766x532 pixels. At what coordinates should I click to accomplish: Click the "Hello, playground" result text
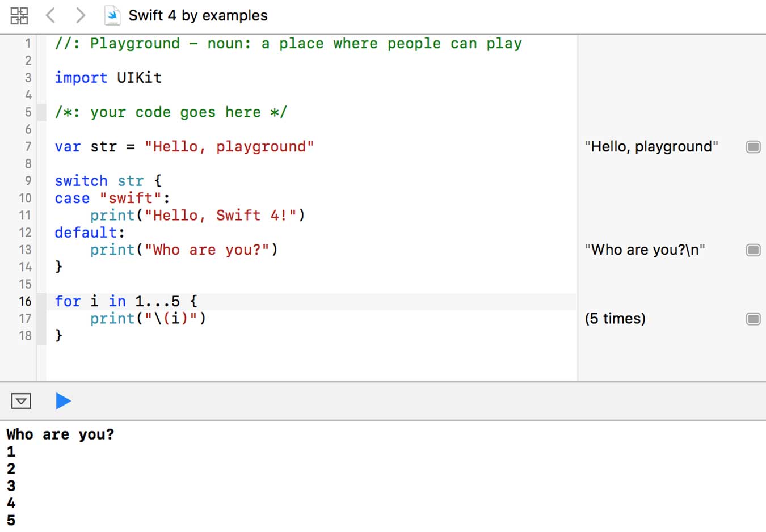tap(651, 147)
